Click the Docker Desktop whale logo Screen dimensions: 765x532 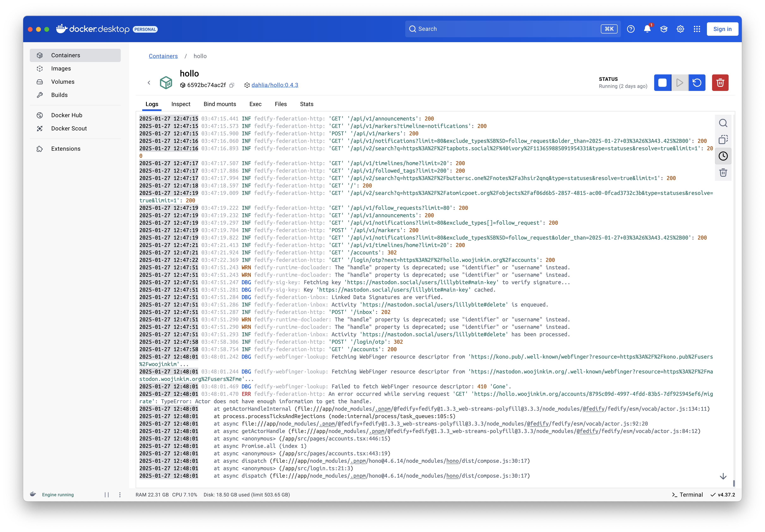pos(62,29)
